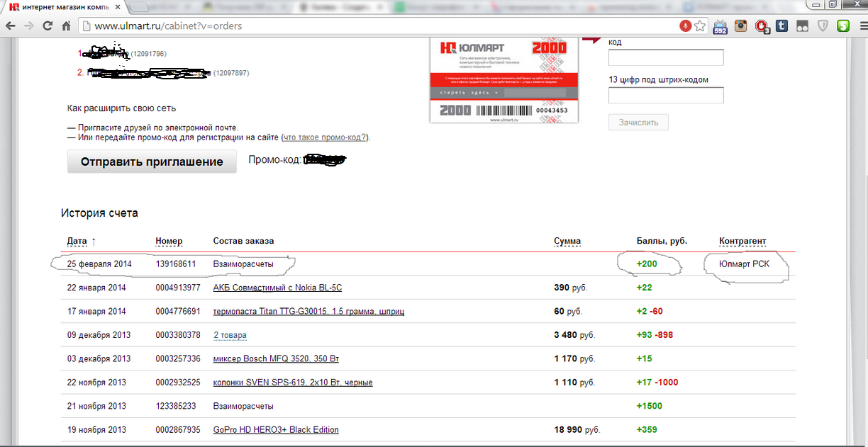The width and height of the screenshot is (868, 447).
Task: Click order number 0002932525
Action: pyautogui.click(x=178, y=383)
